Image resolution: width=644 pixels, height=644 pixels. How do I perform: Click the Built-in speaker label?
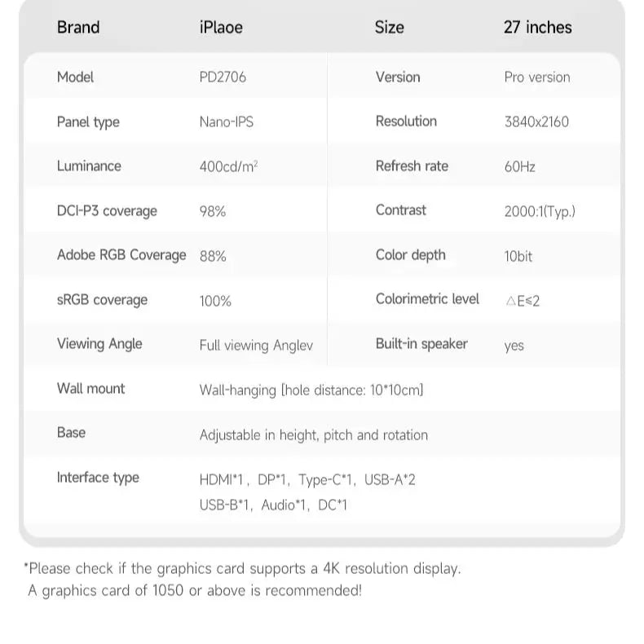(x=421, y=344)
